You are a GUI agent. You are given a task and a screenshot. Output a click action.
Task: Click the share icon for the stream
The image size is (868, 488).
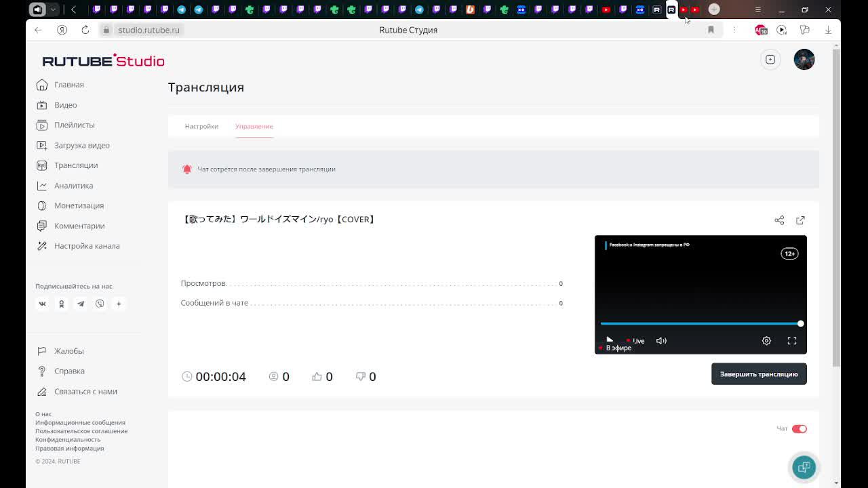coord(779,220)
